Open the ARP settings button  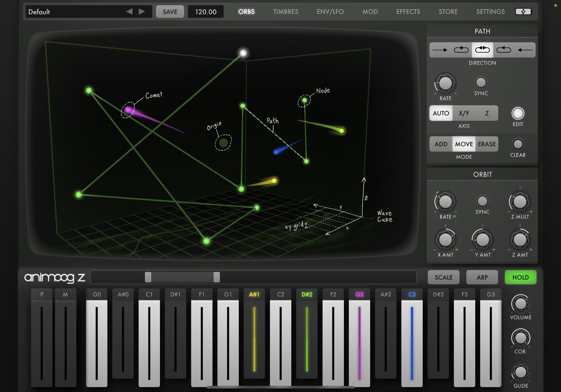(482, 277)
